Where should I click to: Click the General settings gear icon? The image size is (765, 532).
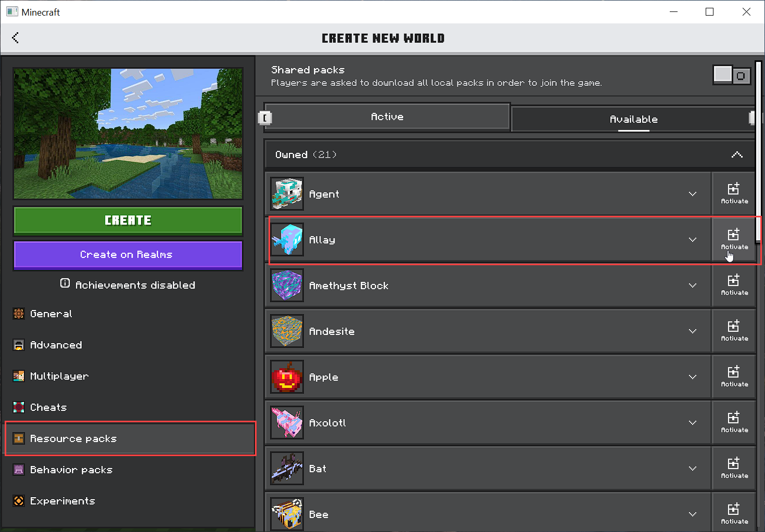click(x=19, y=314)
